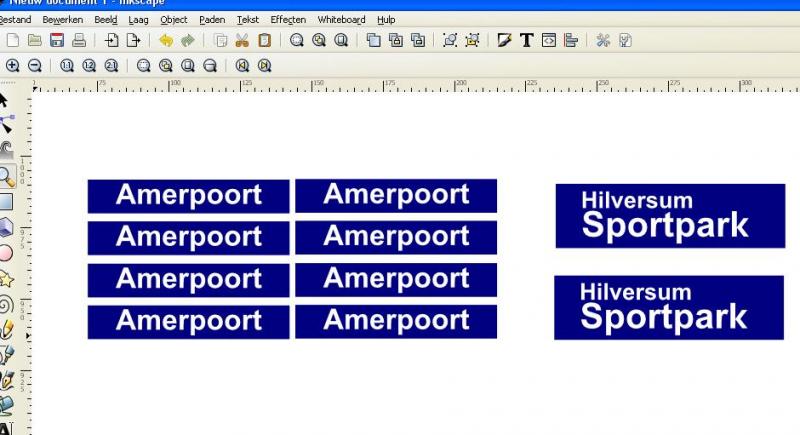Go to previous zoom level

point(242,65)
